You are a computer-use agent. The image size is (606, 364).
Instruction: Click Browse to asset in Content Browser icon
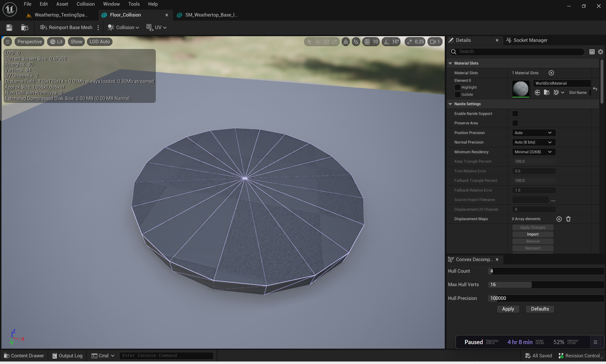click(x=25, y=27)
